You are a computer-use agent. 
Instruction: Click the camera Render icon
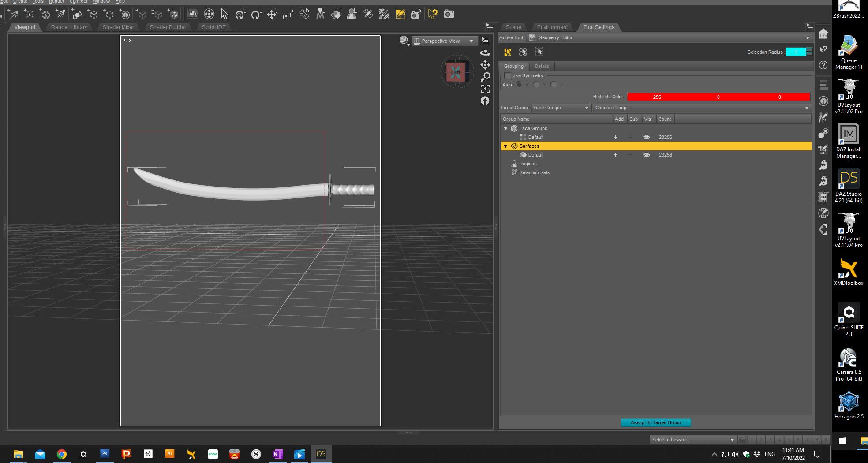[x=449, y=14]
